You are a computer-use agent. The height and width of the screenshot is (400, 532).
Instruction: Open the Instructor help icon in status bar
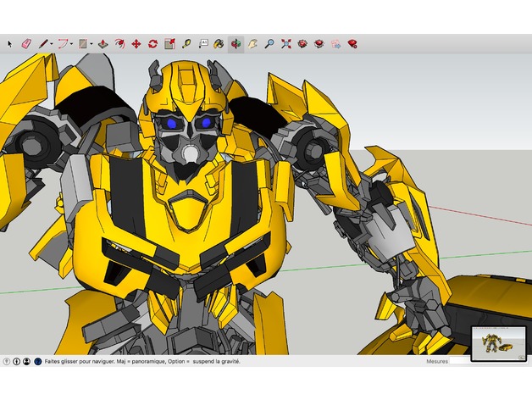pos(37,362)
